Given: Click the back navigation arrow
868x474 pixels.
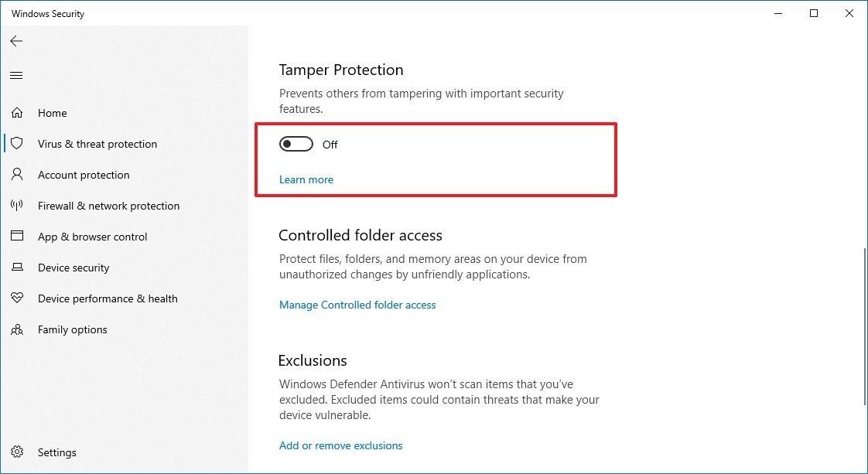Looking at the screenshot, I should coord(16,41).
